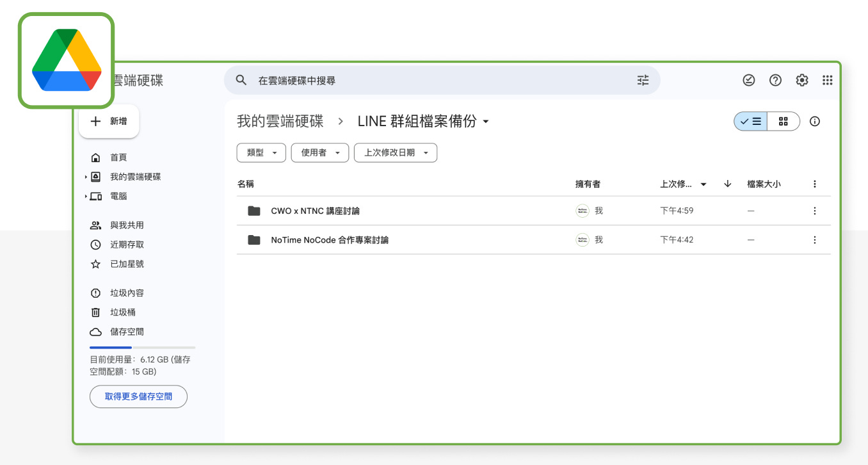Click into the Drive search field

coord(442,80)
